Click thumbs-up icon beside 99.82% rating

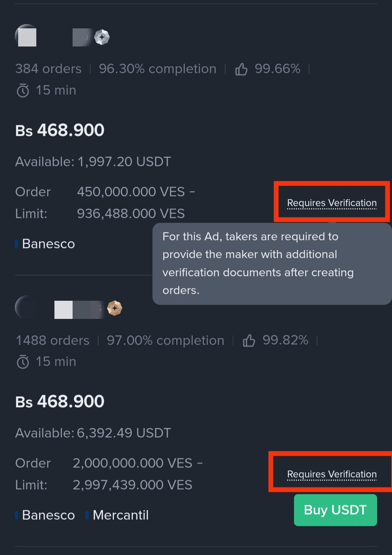click(249, 341)
